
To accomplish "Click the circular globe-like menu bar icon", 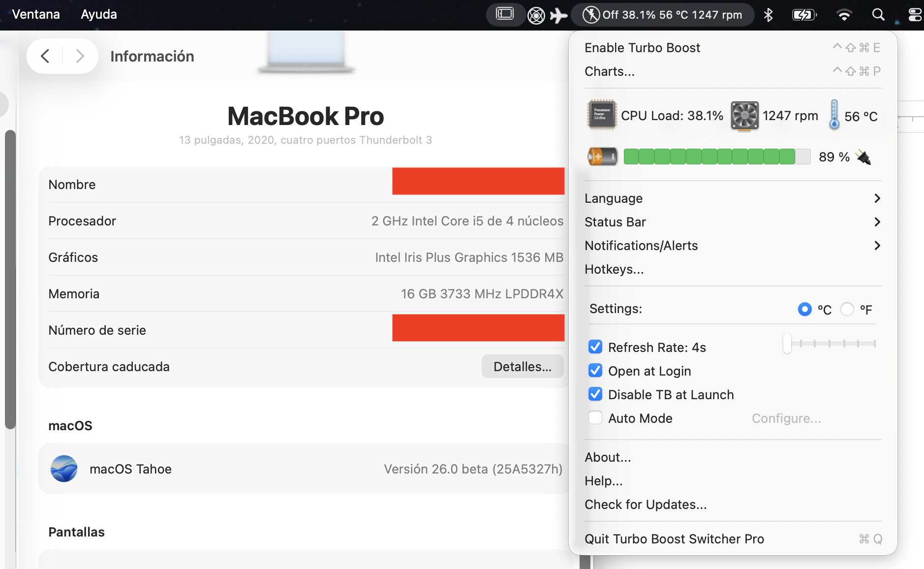I will point(536,15).
